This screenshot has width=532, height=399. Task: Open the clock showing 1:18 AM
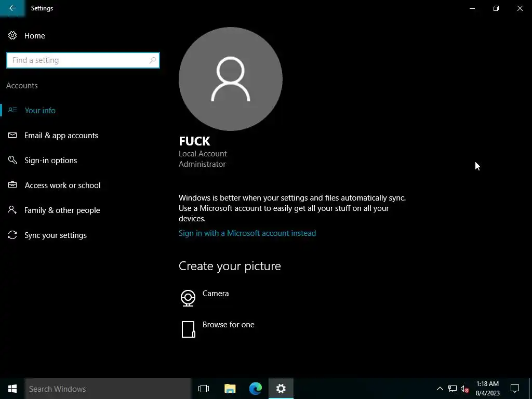[x=487, y=389]
